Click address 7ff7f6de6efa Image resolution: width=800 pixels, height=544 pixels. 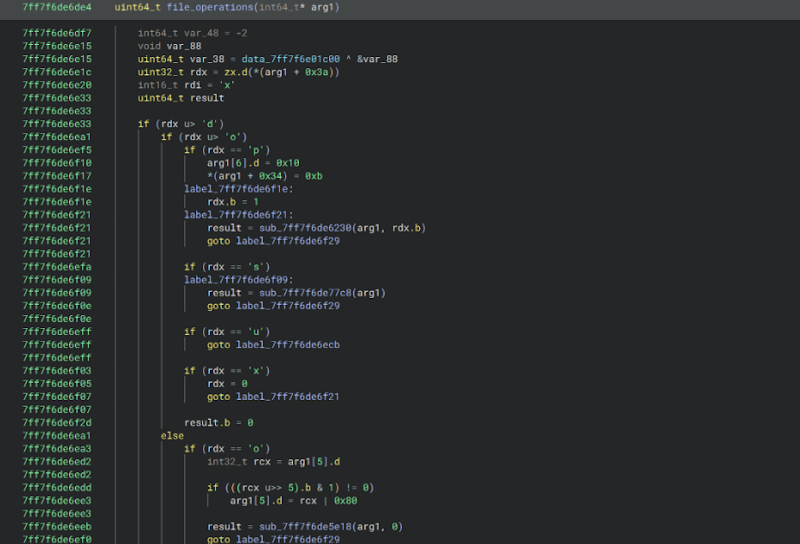click(x=57, y=267)
